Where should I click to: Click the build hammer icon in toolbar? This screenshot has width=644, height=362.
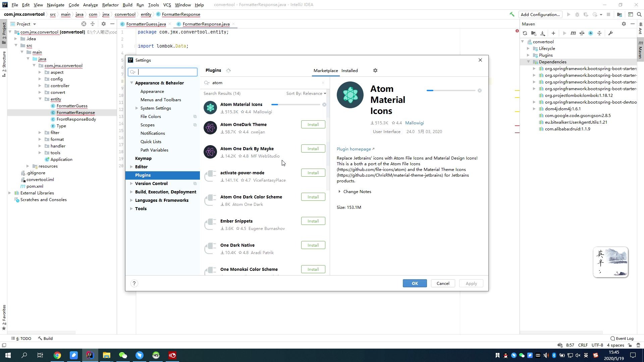(x=512, y=14)
